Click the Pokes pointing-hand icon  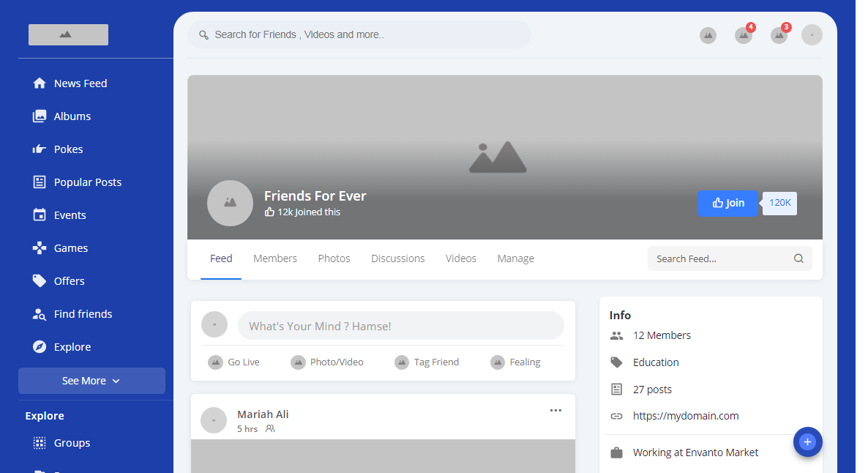tap(40, 149)
